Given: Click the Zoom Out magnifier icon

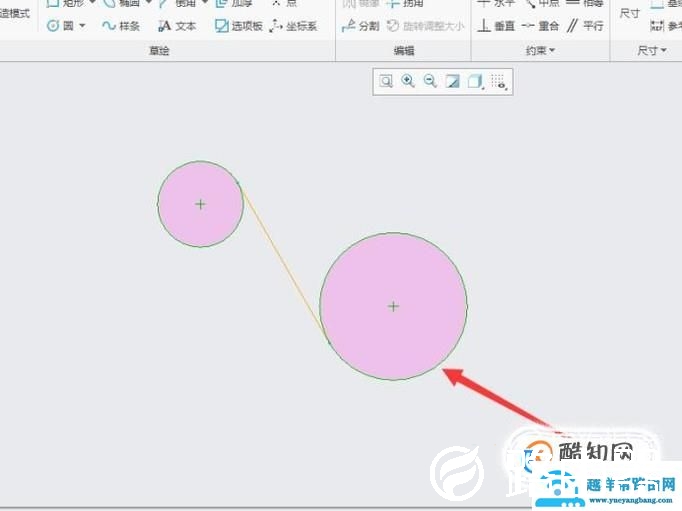Looking at the screenshot, I should 430,81.
